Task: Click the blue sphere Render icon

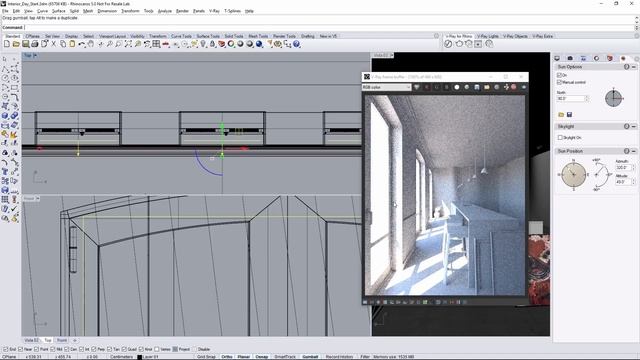Action: click(x=259, y=44)
